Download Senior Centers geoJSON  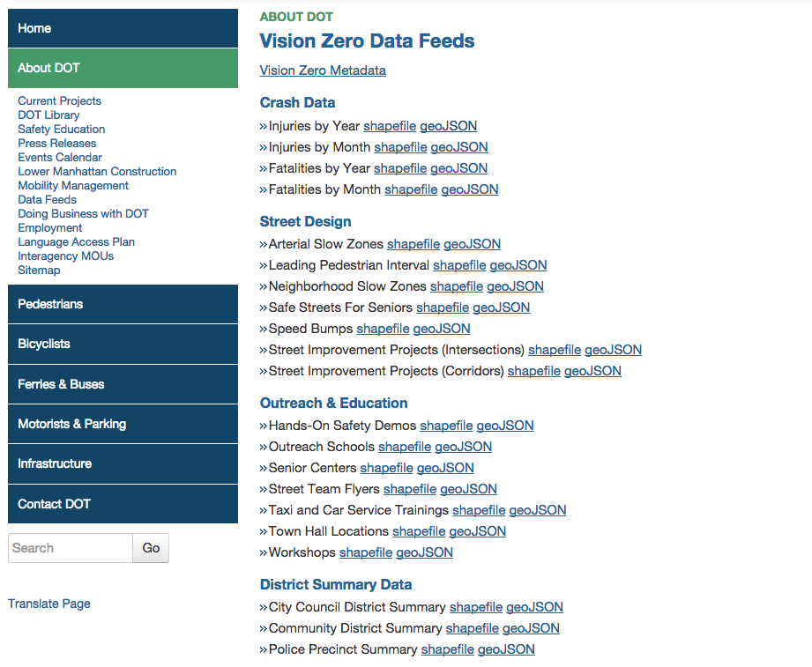(x=445, y=468)
